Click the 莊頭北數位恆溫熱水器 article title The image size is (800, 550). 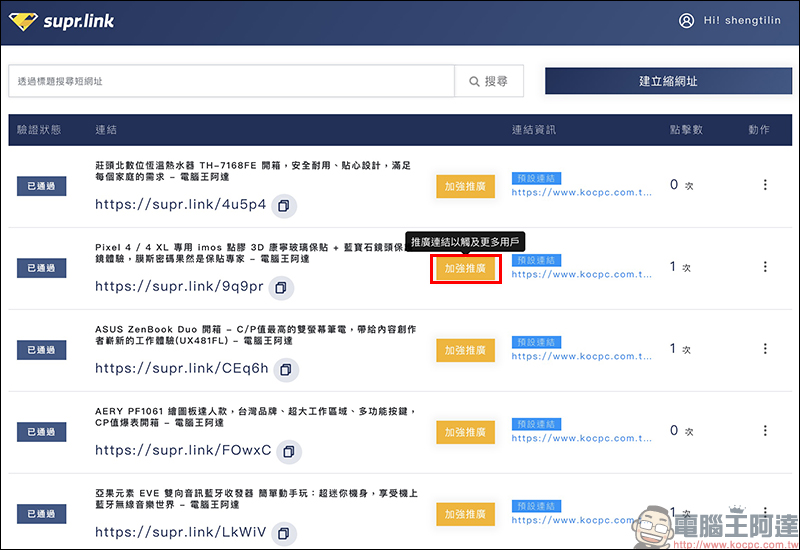[x=253, y=171]
